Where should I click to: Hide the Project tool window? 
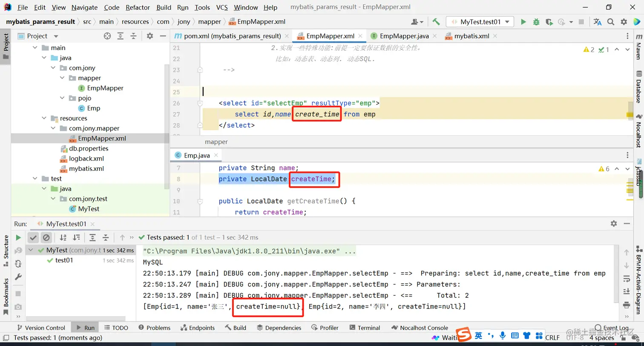(163, 36)
